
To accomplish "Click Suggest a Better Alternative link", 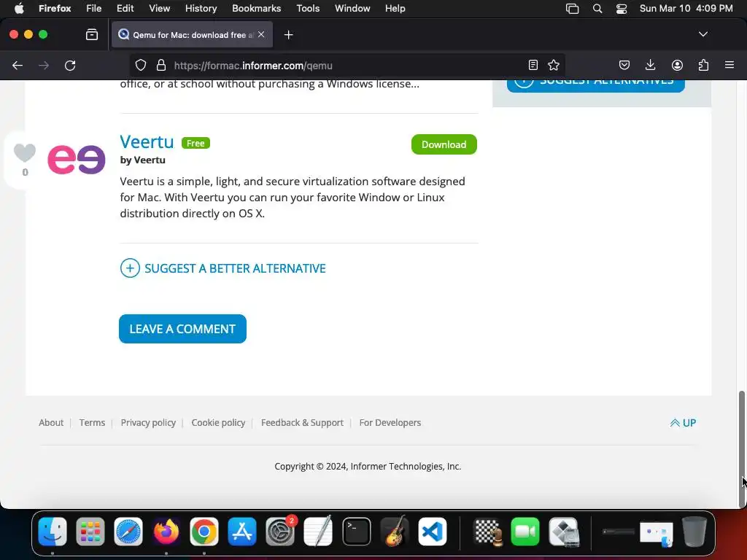I will [223, 268].
